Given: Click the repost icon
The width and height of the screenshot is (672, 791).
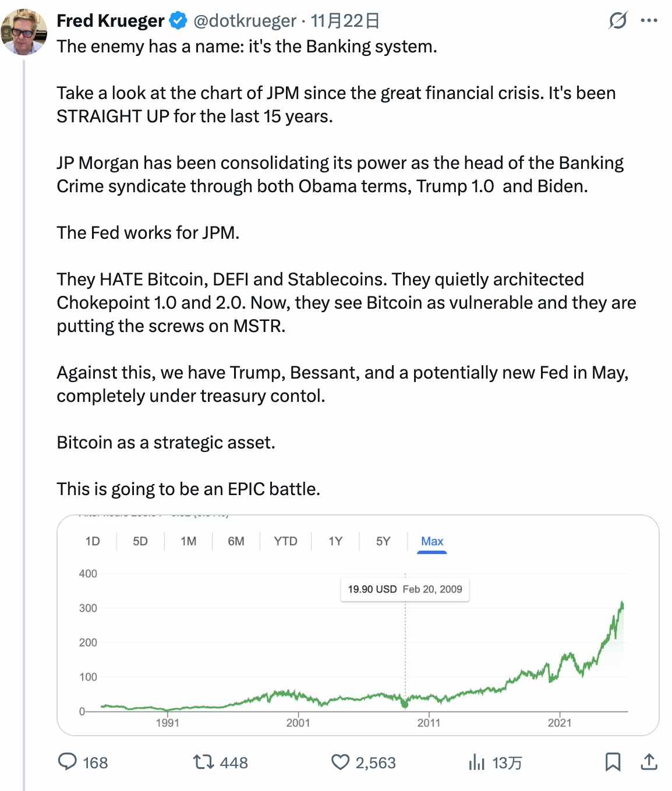Looking at the screenshot, I should pyautogui.click(x=200, y=762).
